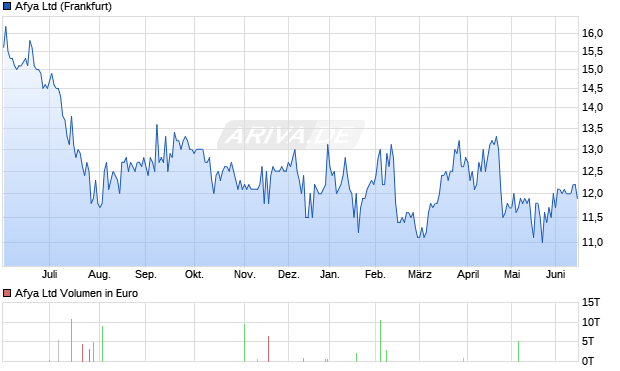620x371 pixels.
Task: Click the 0T volume axis value
Action: click(x=588, y=361)
